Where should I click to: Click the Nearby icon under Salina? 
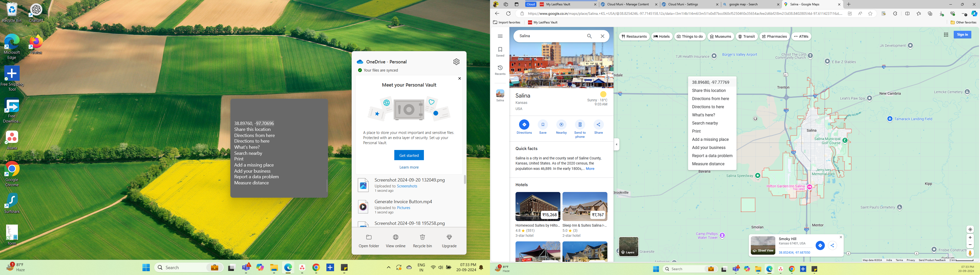click(x=561, y=125)
